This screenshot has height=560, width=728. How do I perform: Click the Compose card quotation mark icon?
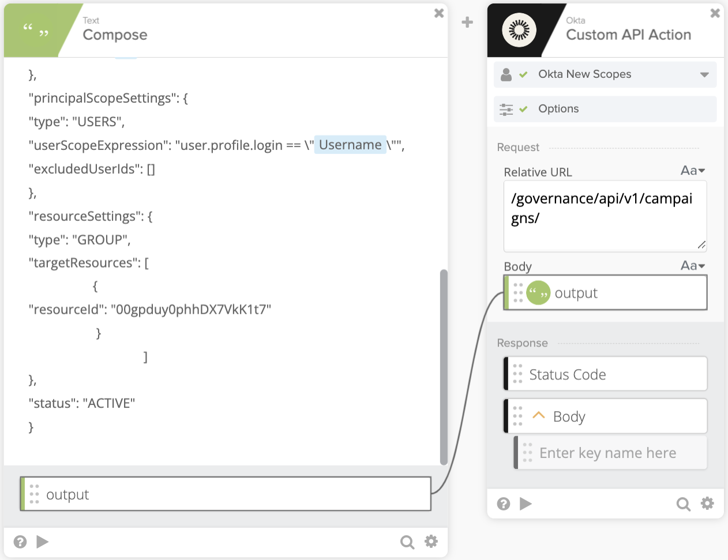coord(35,30)
